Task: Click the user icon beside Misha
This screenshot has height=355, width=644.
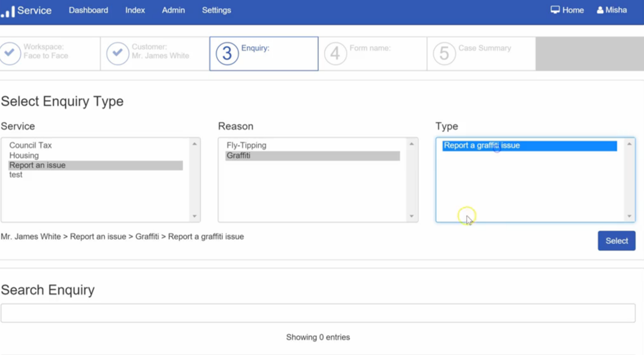Action: pyautogui.click(x=600, y=10)
